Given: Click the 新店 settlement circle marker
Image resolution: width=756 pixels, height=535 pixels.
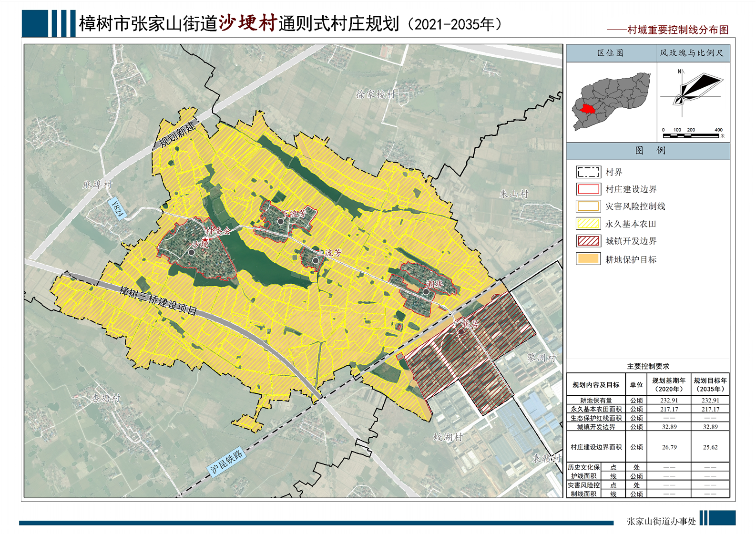Looking at the screenshot, I should 461,331.
